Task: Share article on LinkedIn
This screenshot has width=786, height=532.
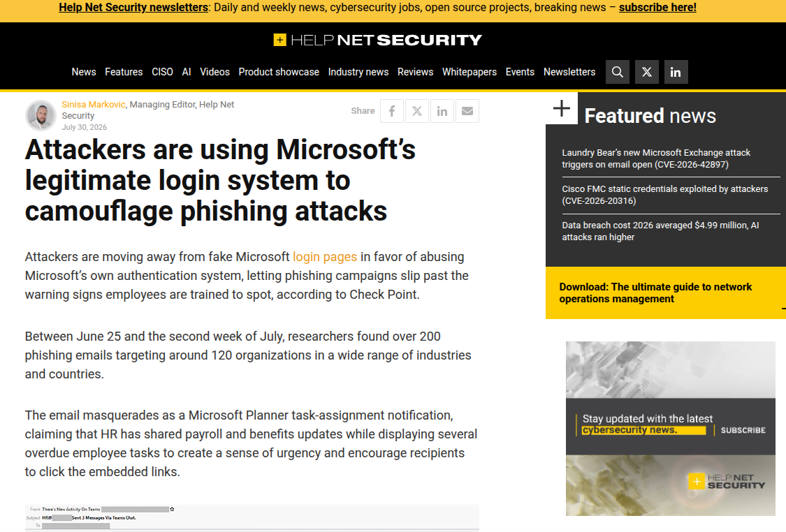Action: 442,111
